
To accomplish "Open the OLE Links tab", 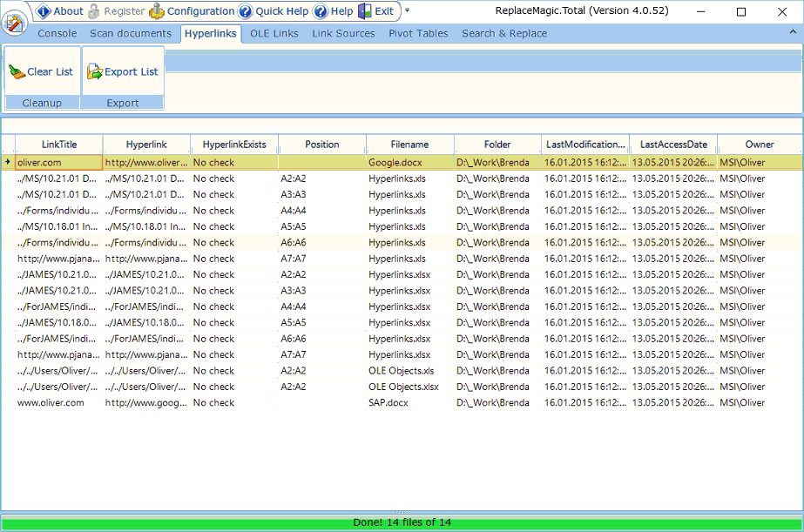I will tap(274, 33).
